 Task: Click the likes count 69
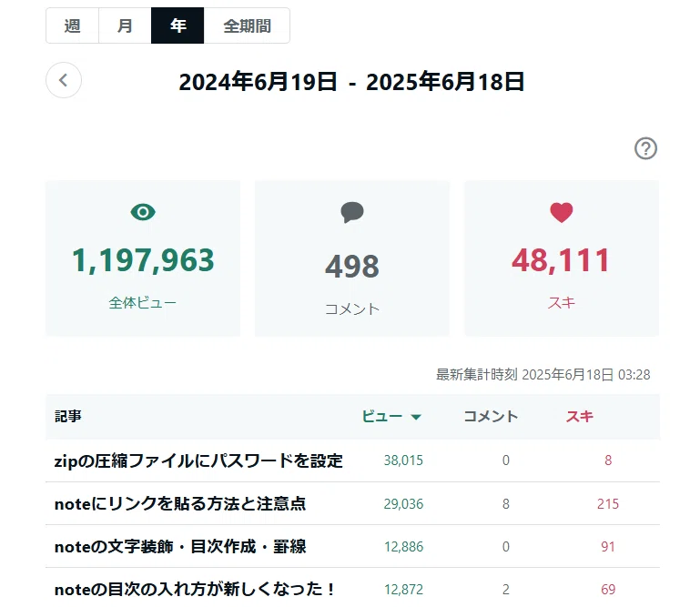point(608,590)
